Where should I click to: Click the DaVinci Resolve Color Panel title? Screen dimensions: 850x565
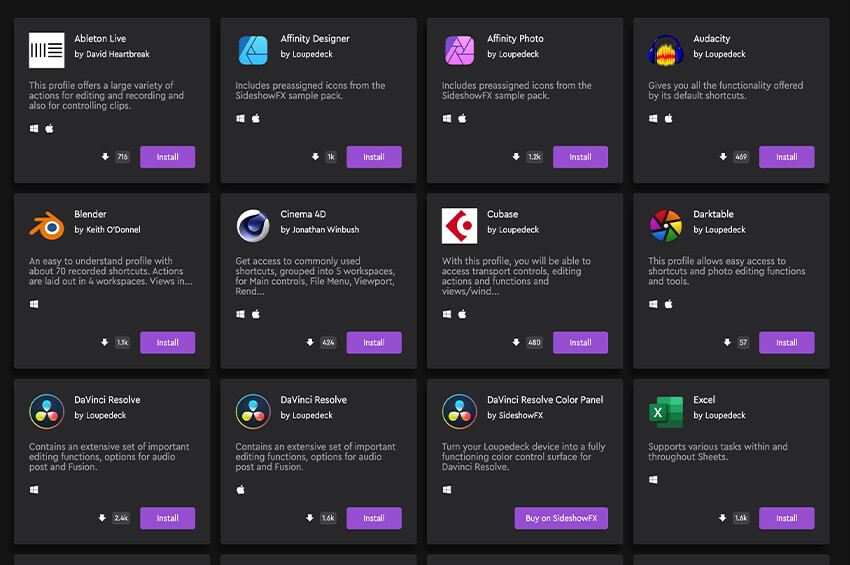[x=545, y=400]
